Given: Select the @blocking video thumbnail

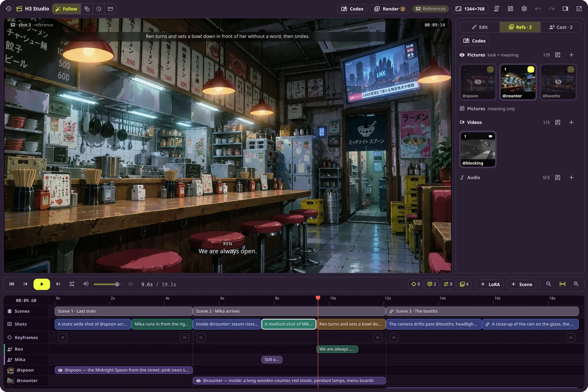Looking at the screenshot, I should pyautogui.click(x=478, y=149).
